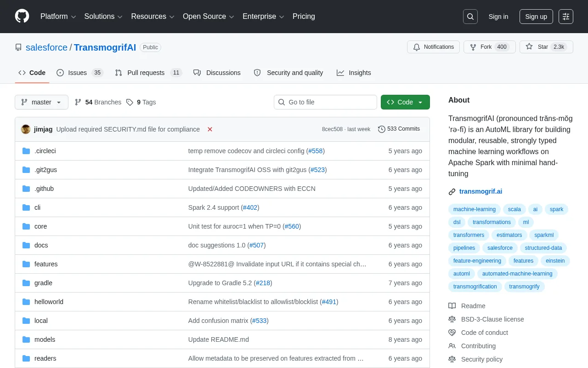Open the Insights tab
The width and height of the screenshot is (588, 368).
point(354,73)
